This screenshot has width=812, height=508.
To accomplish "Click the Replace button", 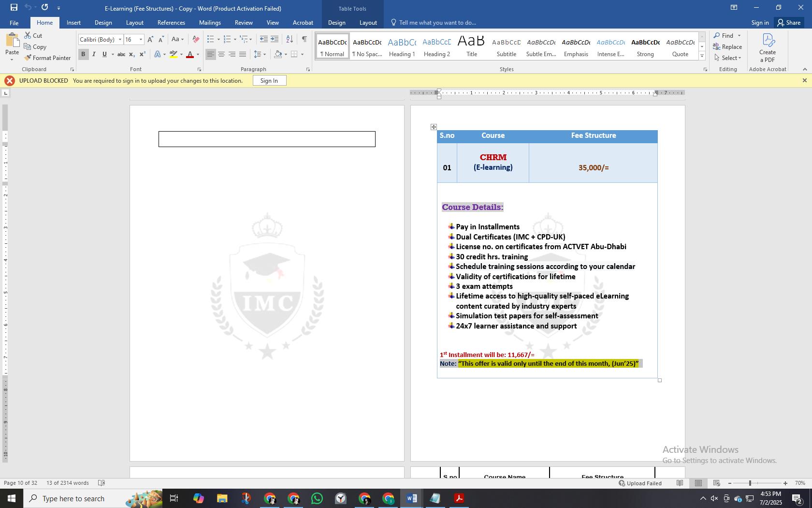I will click(728, 46).
